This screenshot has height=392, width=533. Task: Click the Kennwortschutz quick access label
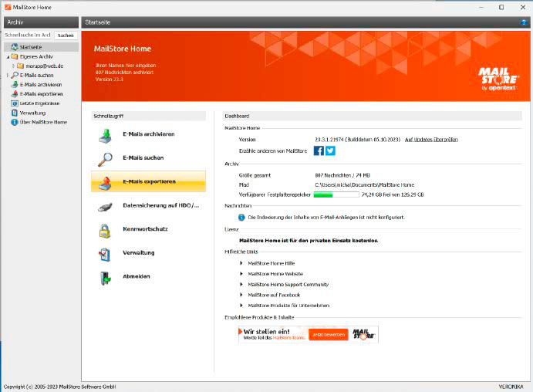[x=145, y=229]
